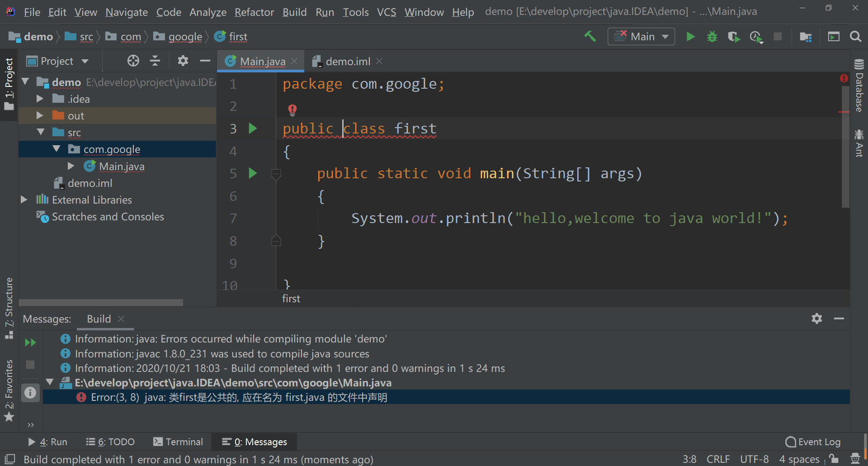Viewport: 868px width, 466px height.
Task: Collapse all in Project panel
Action: pyautogui.click(x=155, y=61)
